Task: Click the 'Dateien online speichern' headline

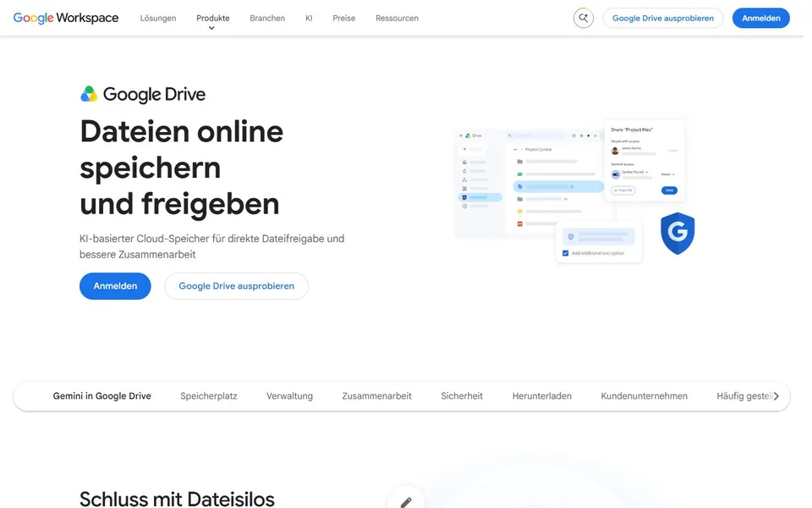Action: pyautogui.click(x=181, y=167)
